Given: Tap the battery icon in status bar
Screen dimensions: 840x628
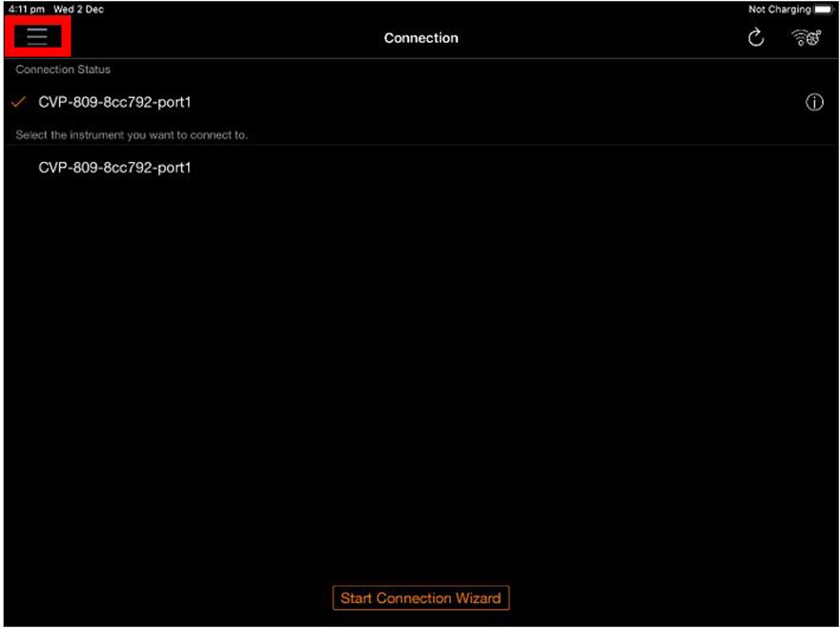Looking at the screenshot, I should (824, 10).
